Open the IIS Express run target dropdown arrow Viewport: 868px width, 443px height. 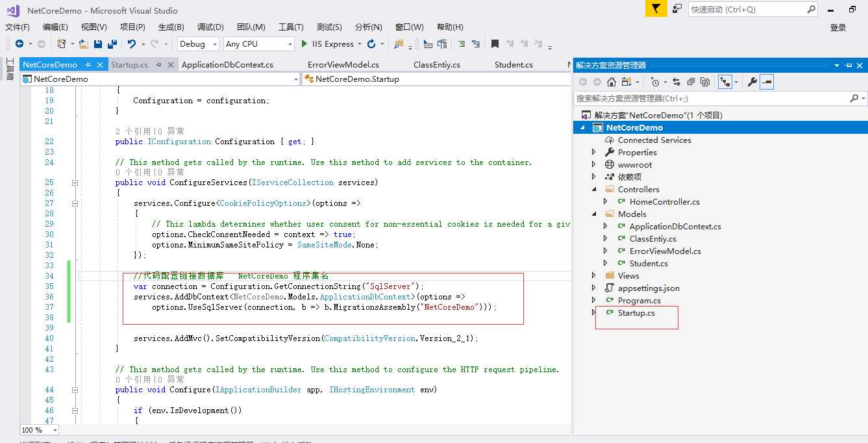(359, 44)
